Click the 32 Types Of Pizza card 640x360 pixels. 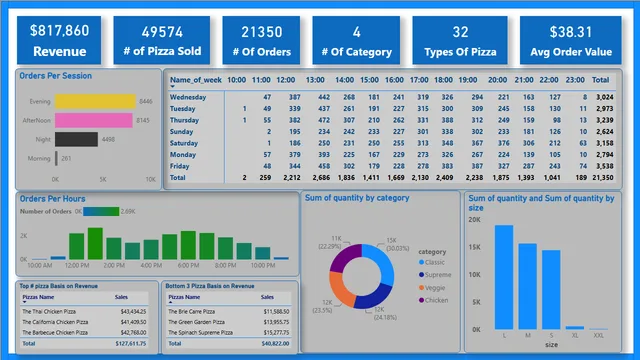pos(460,40)
